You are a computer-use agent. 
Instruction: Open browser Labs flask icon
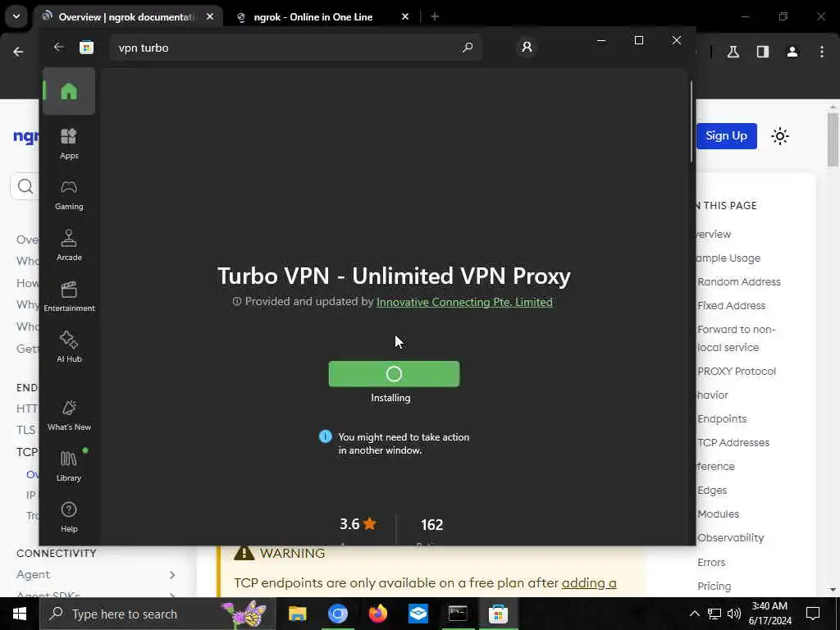point(733,52)
